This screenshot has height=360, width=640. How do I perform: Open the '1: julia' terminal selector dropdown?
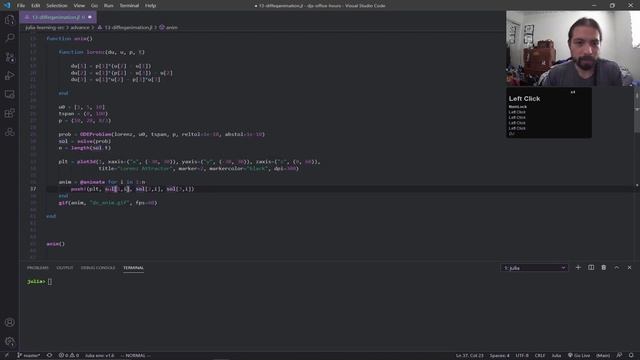[534, 268]
